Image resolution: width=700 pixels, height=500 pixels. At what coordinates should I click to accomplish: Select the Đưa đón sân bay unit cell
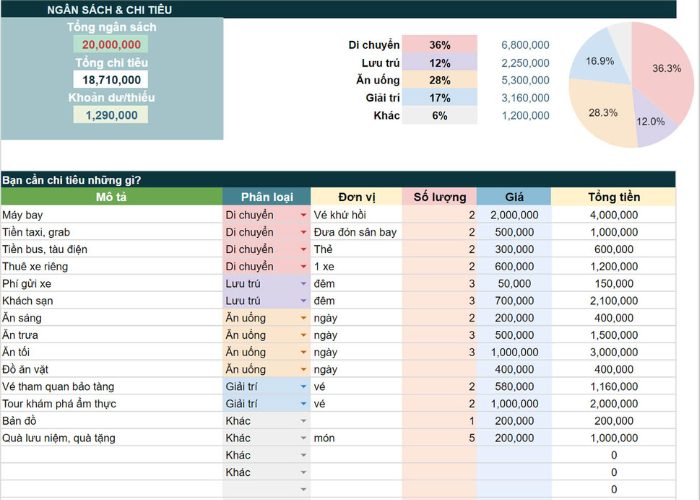[356, 232]
